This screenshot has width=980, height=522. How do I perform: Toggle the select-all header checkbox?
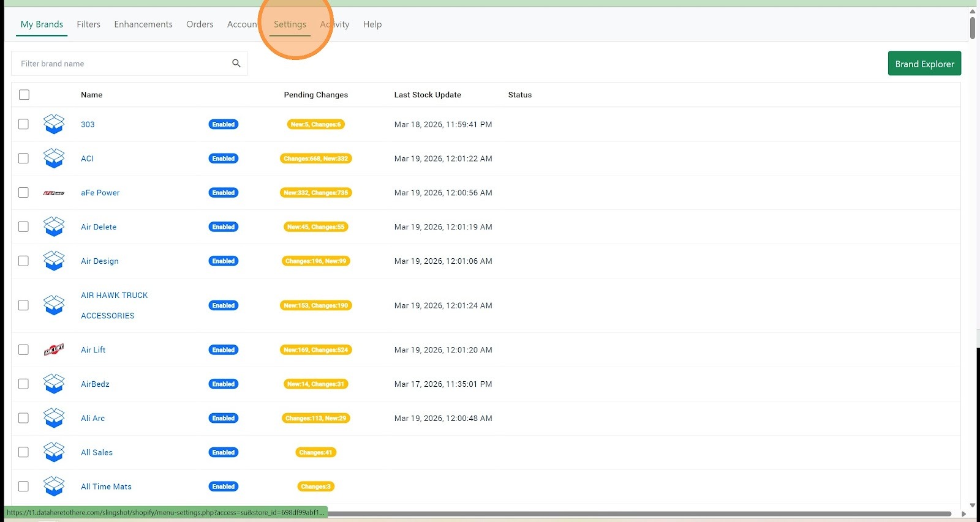(x=24, y=95)
